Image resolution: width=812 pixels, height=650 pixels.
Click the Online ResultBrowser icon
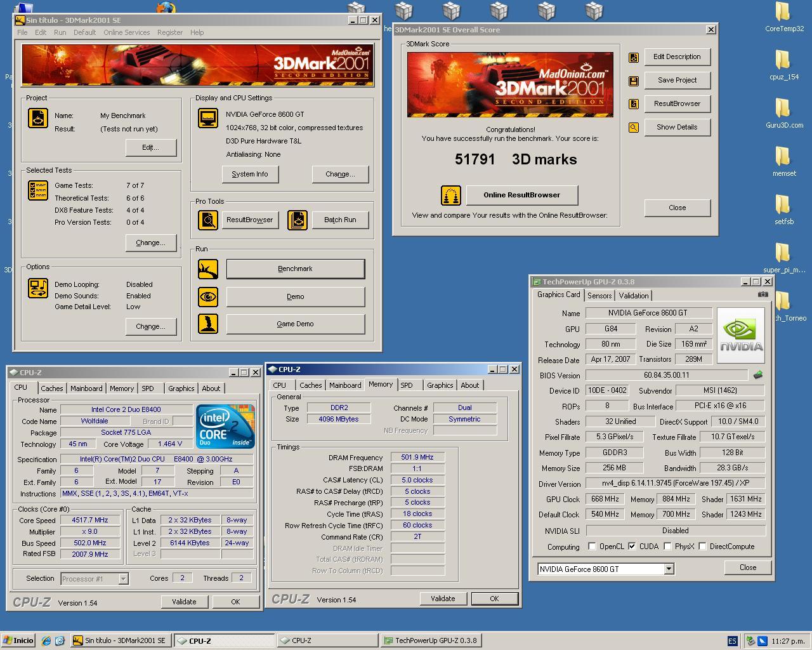(451, 195)
